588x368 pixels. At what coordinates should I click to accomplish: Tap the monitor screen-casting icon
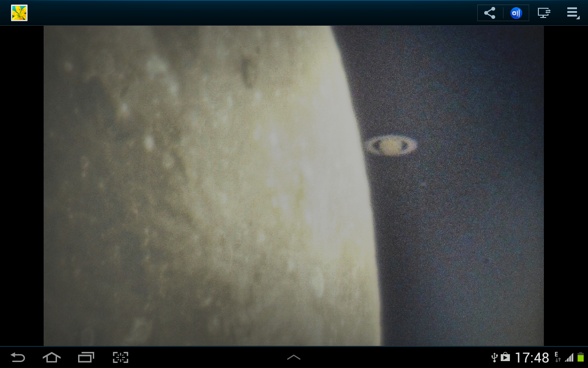coord(544,13)
